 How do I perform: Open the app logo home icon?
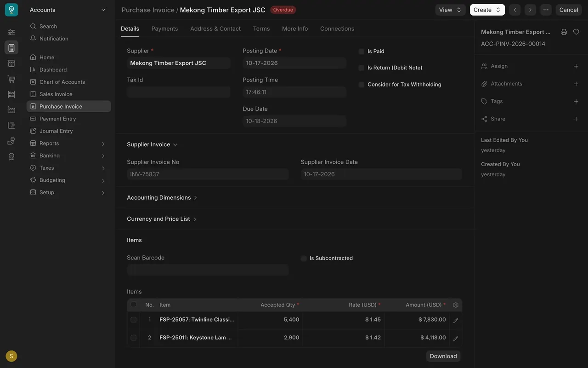coord(11,10)
